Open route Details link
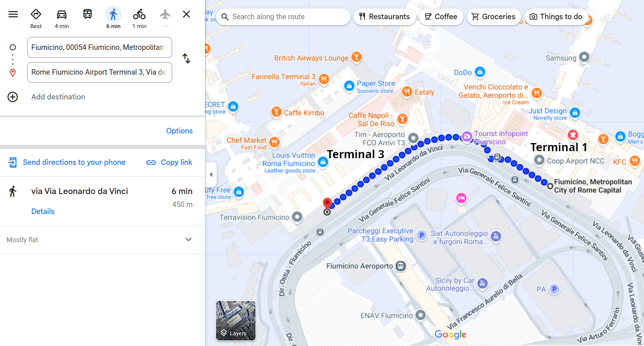644x346 pixels. click(43, 211)
